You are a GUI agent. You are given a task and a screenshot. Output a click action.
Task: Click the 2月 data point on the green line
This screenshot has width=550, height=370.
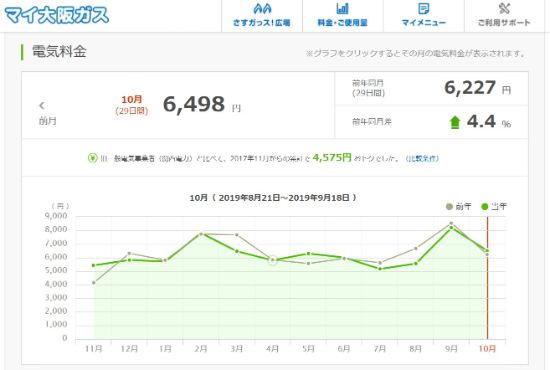click(x=201, y=234)
